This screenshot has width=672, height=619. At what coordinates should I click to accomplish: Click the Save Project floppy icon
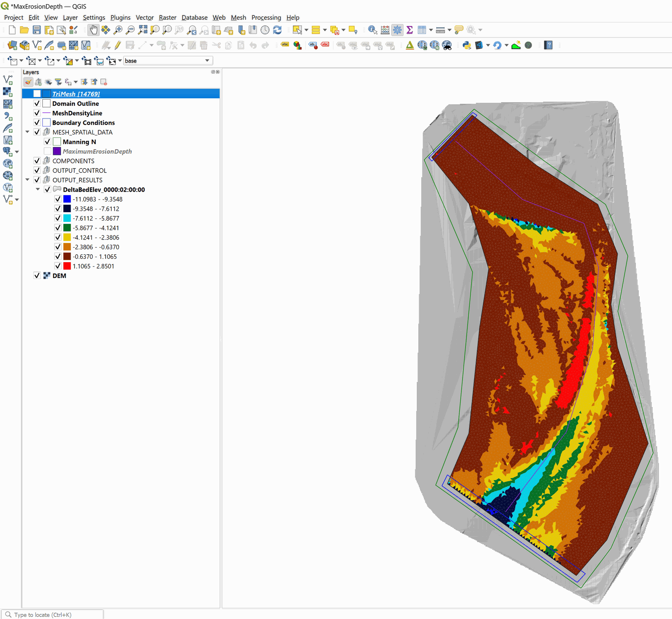click(x=37, y=30)
